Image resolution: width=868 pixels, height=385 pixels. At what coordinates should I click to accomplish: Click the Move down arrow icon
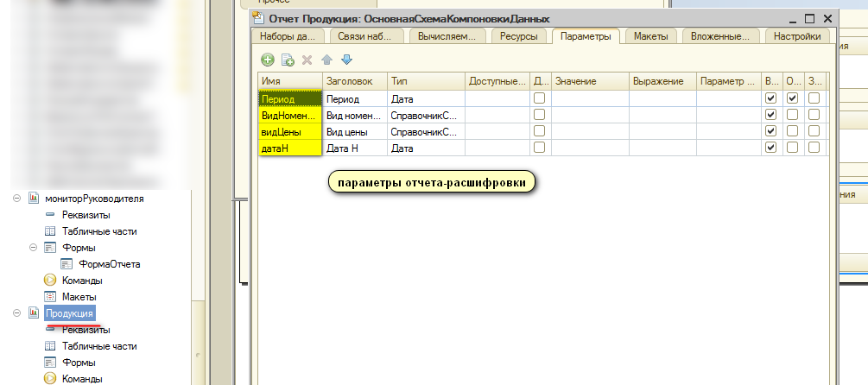pyautogui.click(x=346, y=60)
